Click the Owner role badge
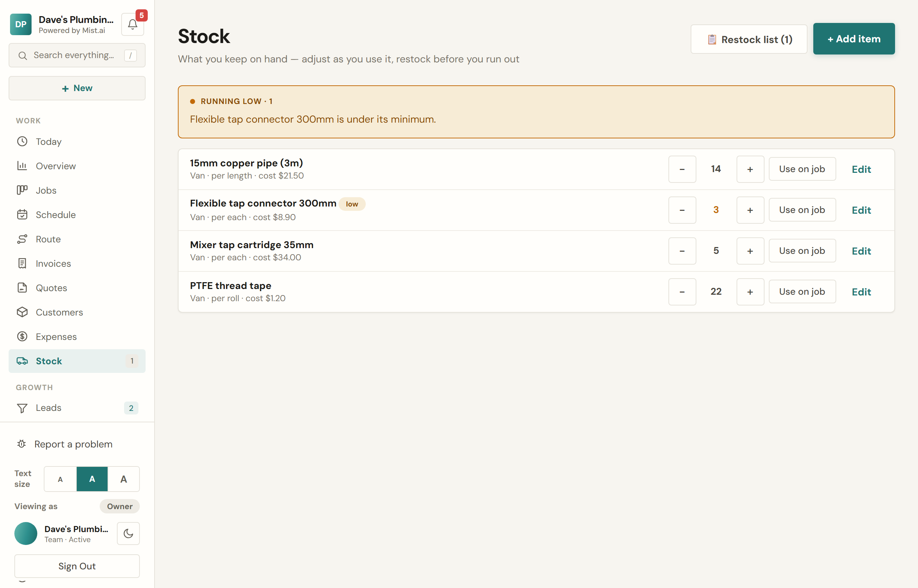Viewport: 918px width, 588px height. tap(119, 506)
